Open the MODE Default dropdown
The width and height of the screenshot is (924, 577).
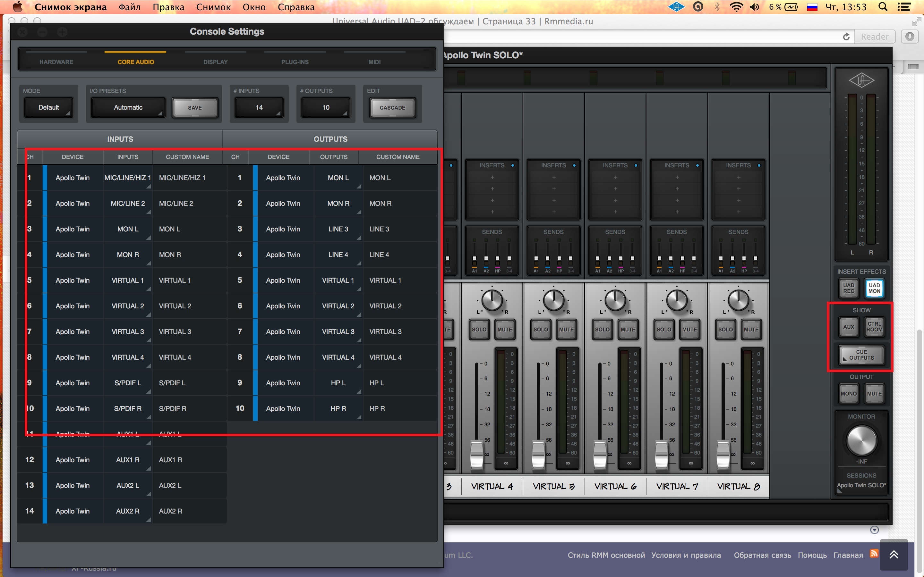pos(48,108)
